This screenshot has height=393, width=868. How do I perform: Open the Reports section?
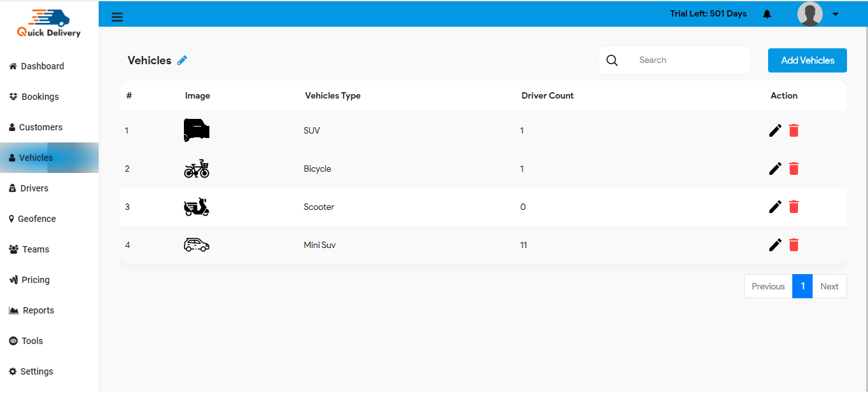point(13,310)
